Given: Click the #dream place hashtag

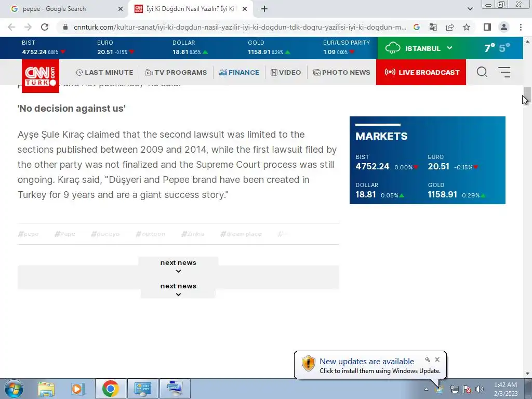Looking at the screenshot, I should pos(241,234).
